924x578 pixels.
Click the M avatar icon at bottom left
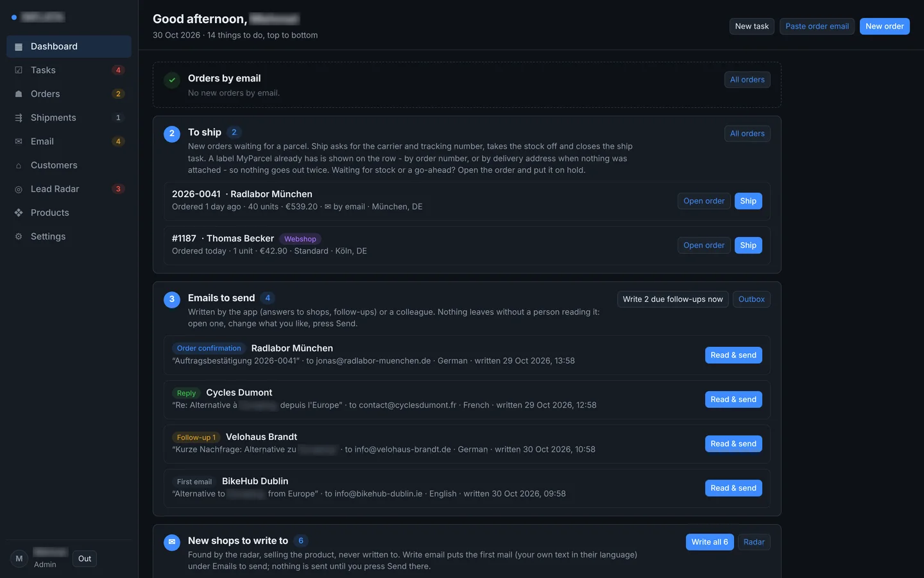(x=19, y=559)
